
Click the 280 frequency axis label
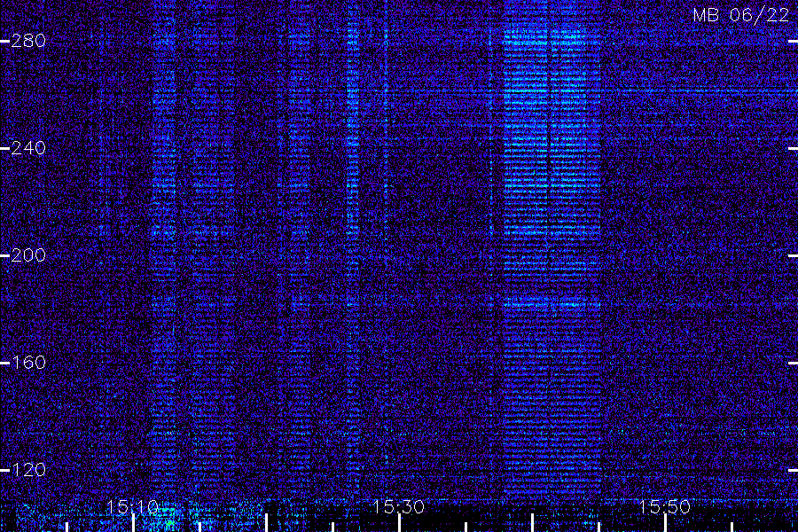click(28, 41)
